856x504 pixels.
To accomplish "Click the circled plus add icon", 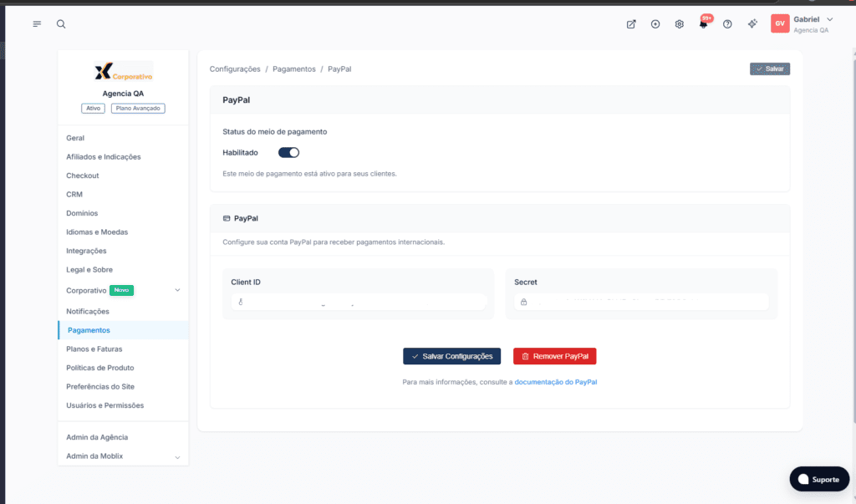I will 655,24.
